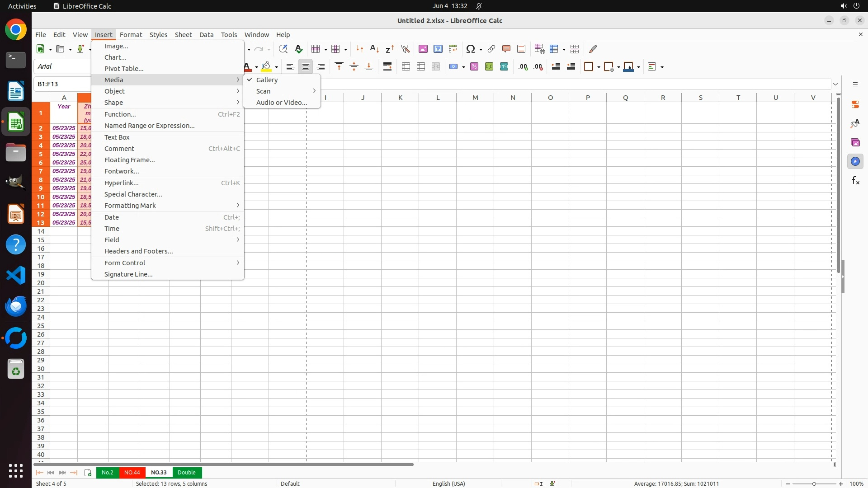Apply the yellow background highlight color
The height and width of the screenshot is (488, 868).
[266, 67]
